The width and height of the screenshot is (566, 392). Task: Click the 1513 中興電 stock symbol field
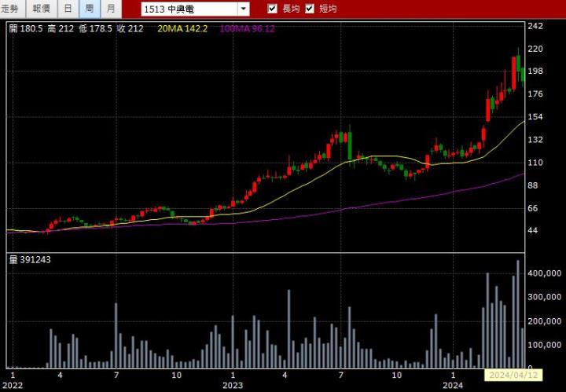click(x=189, y=9)
